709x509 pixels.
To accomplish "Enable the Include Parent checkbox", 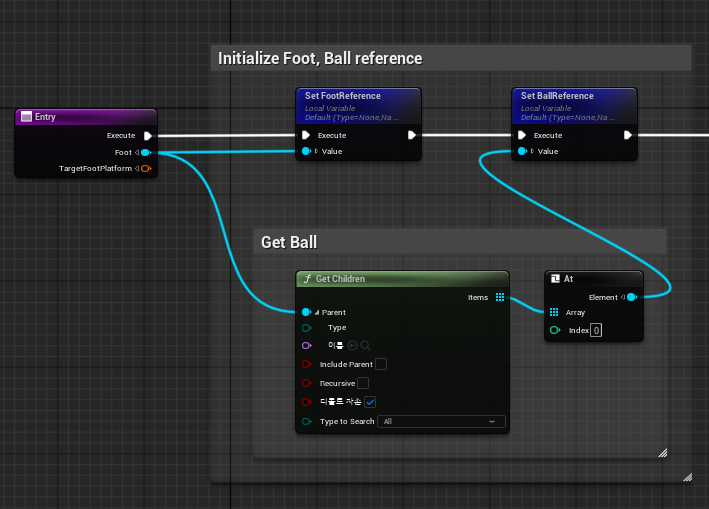I will (x=381, y=364).
